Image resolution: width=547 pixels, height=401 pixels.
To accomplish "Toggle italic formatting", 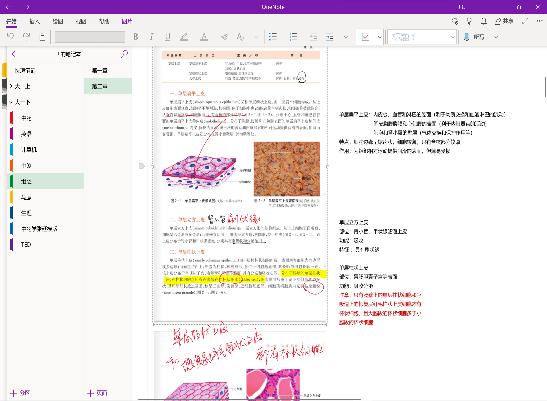I will tap(152, 37).
